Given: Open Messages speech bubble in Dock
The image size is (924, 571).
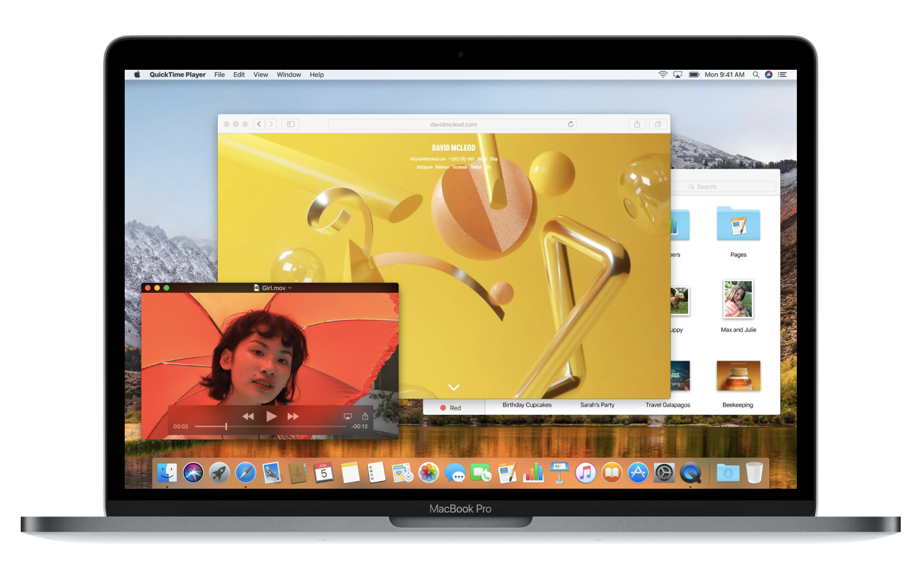Looking at the screenshot, I should pyautogui.click(x=454, y=473).
